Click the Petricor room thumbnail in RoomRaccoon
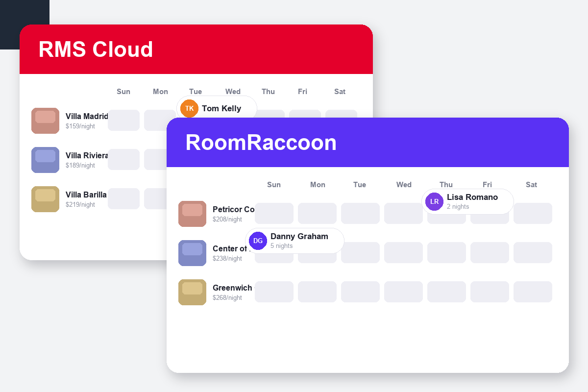Image resolution: width=588 pixels, height=392 pixels. click(x=192, y=214)
